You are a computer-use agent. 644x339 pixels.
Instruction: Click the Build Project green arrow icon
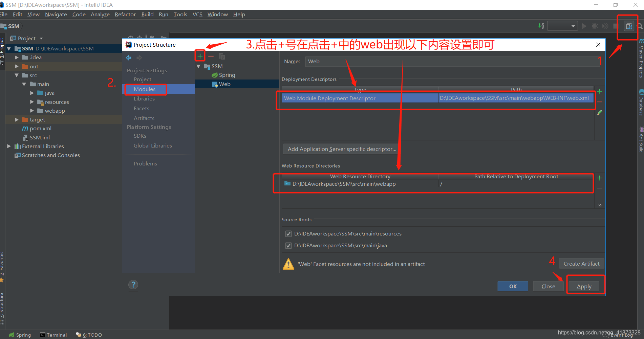click(x=541, y=26)
